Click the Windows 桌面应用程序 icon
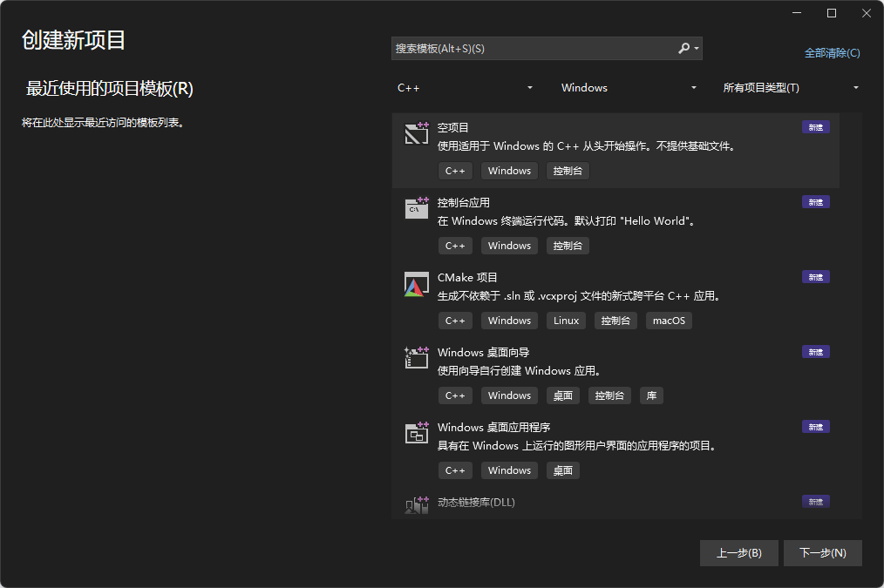 pos(417,433)
